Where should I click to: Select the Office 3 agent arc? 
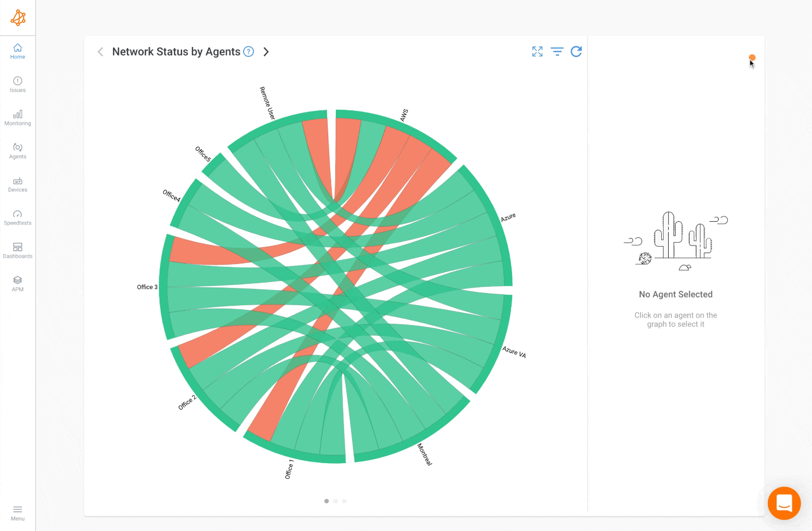tap(164, 287)
